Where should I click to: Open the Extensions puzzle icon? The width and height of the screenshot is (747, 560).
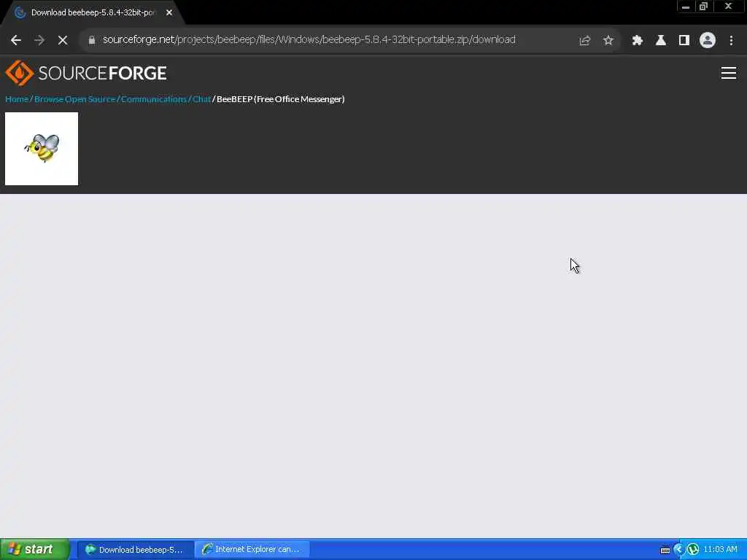coord(637,40)
